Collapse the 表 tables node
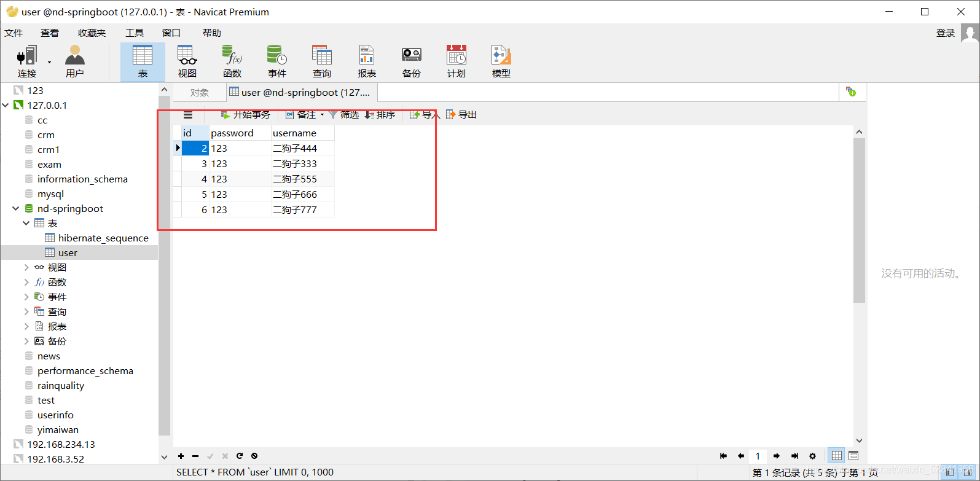 coord(26,223)
